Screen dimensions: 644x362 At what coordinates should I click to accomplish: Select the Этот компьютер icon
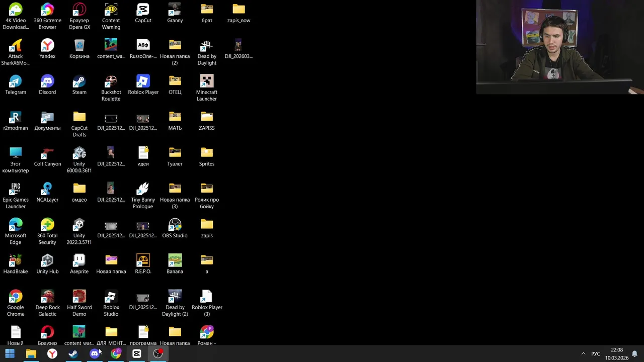16,160
